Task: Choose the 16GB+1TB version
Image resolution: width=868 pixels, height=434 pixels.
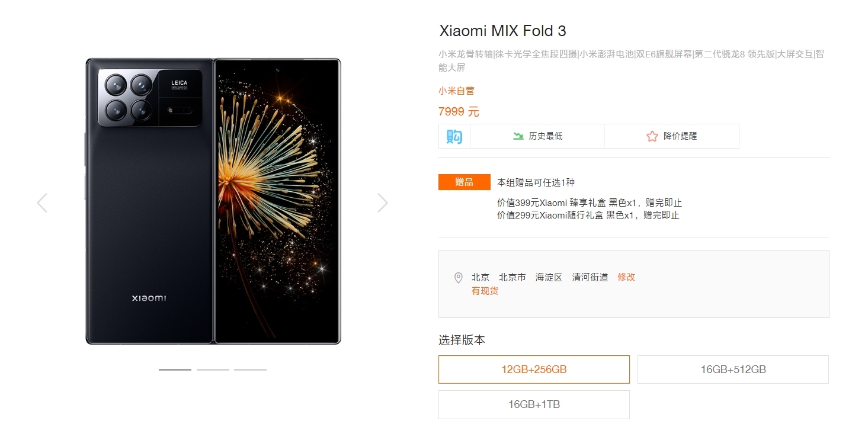Action: pos(534,404)
